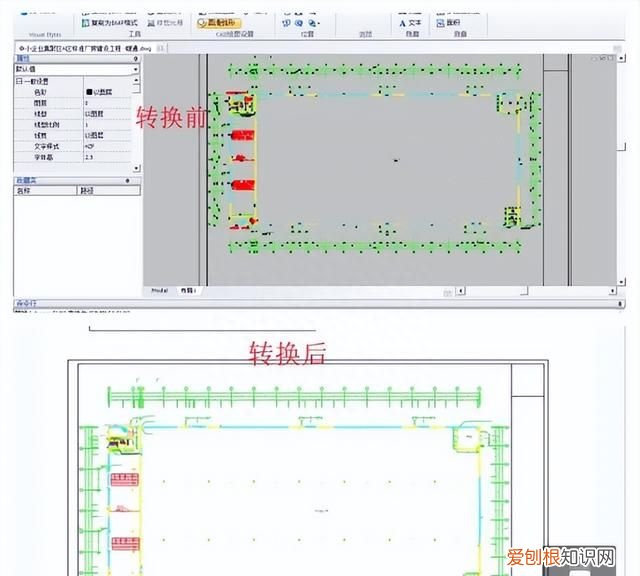640x576 pixels.
Task: Collapse the general settings tree group
Action: [x=19, y=81]
